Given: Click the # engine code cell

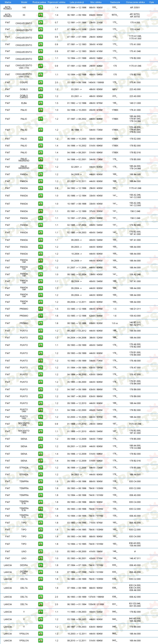Looking at the screenshot, I should (x=135, y=551).
